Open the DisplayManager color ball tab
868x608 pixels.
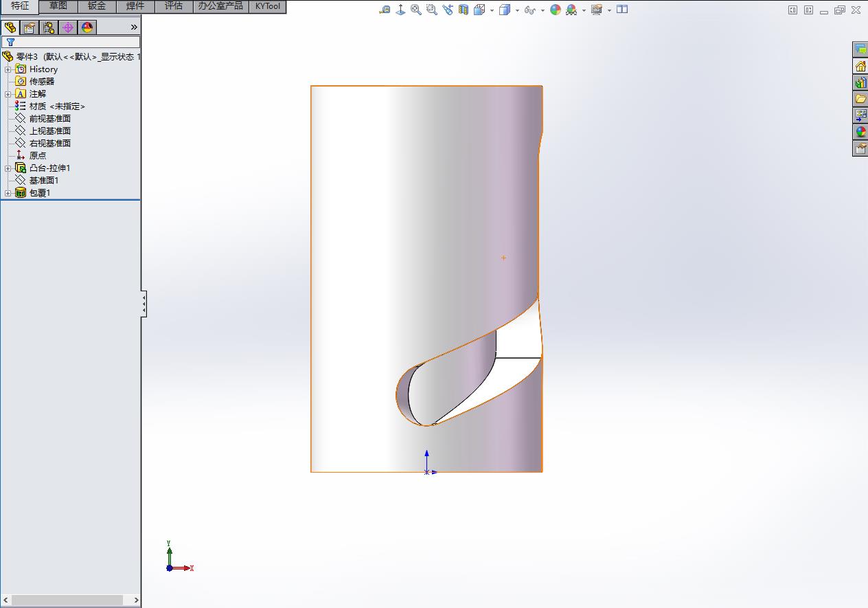(87, 27)
